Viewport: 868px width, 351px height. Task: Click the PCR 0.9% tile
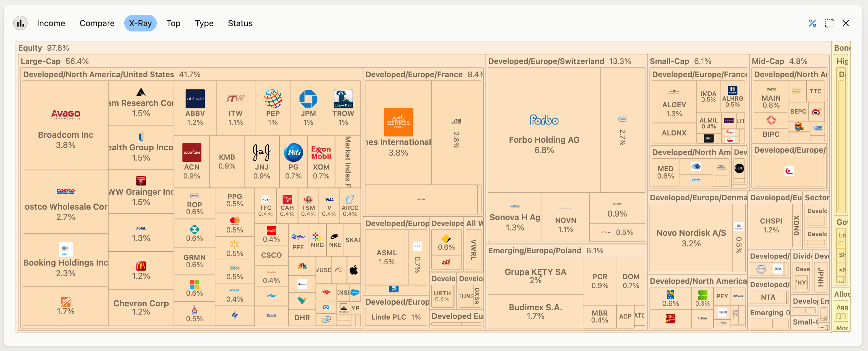[x=600, y=281]
